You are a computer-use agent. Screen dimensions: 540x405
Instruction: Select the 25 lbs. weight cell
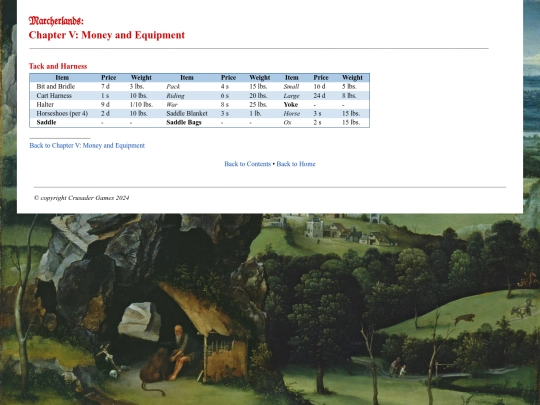258,104
